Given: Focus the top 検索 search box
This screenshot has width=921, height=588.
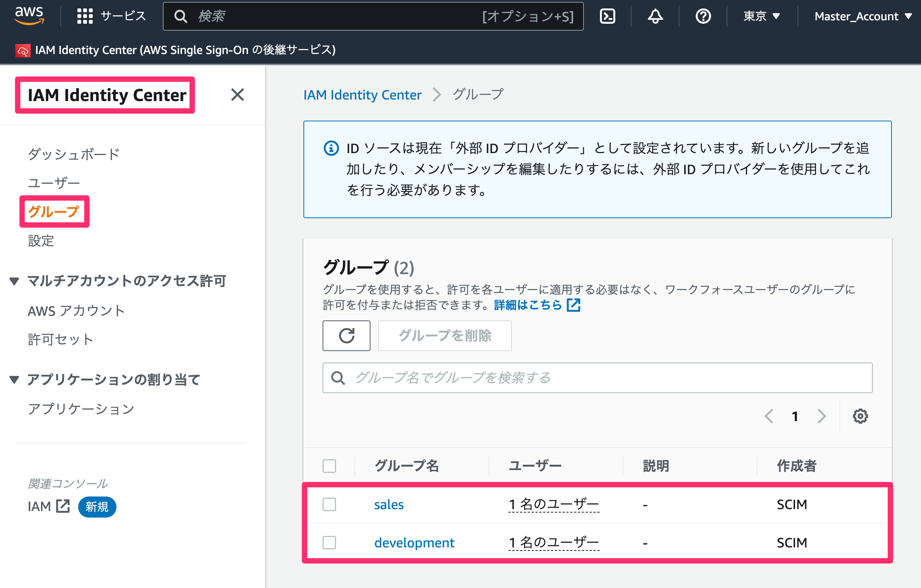Looking at the screenshot, I should [373, 16].
